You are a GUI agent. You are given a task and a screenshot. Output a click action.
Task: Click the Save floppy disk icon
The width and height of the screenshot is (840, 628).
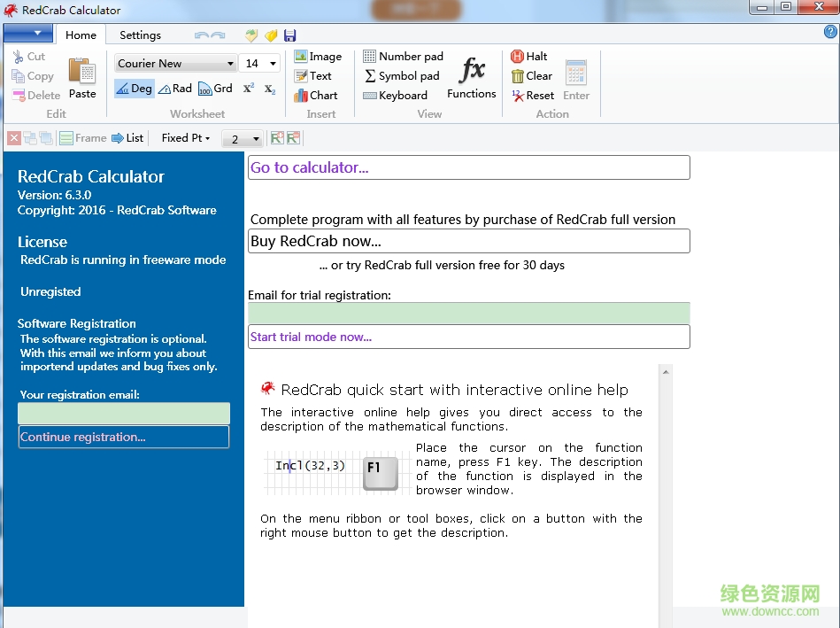coord(289,35)
